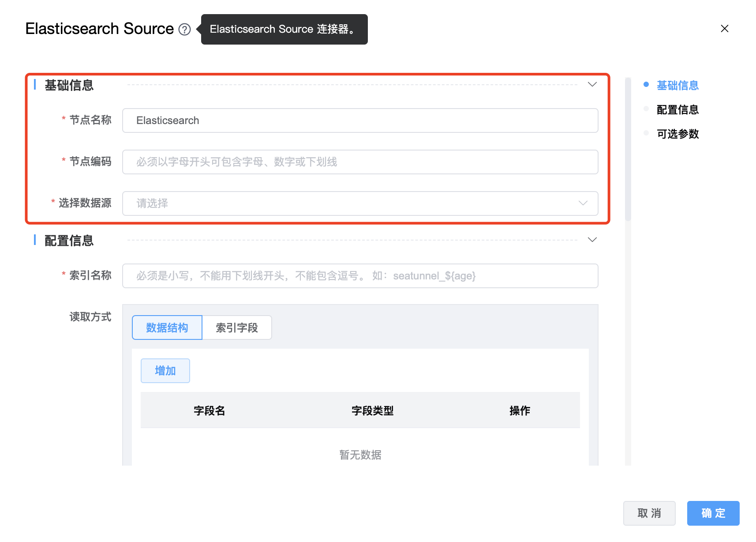Select the 数据结构 read mode

[x=167, y=327]
